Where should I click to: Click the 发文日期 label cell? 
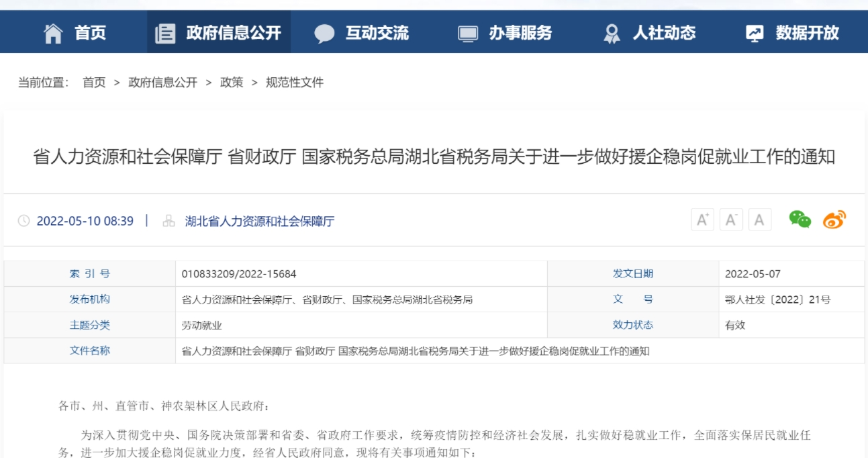click(x=633, y=274)
